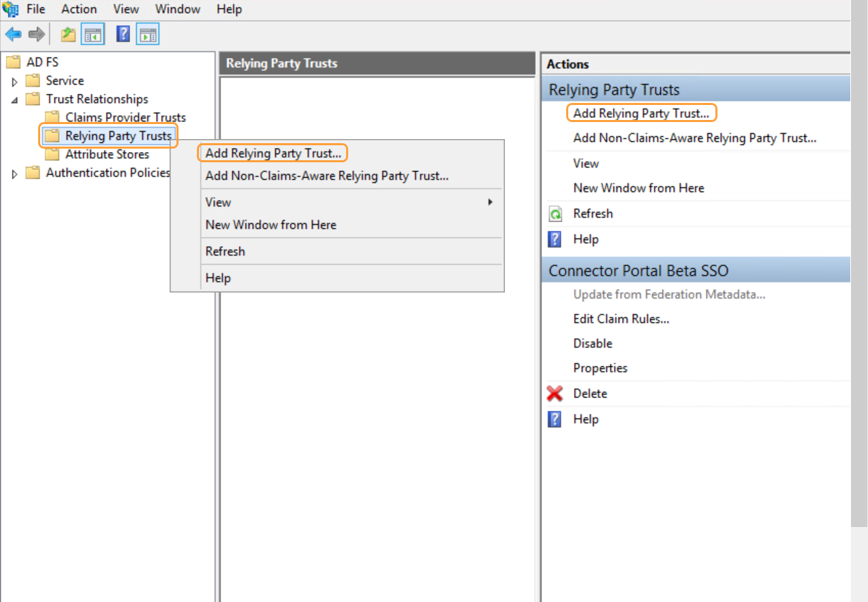Open the Action menu
This screenshot has width=868, height=602.
(x=78, y=9)
